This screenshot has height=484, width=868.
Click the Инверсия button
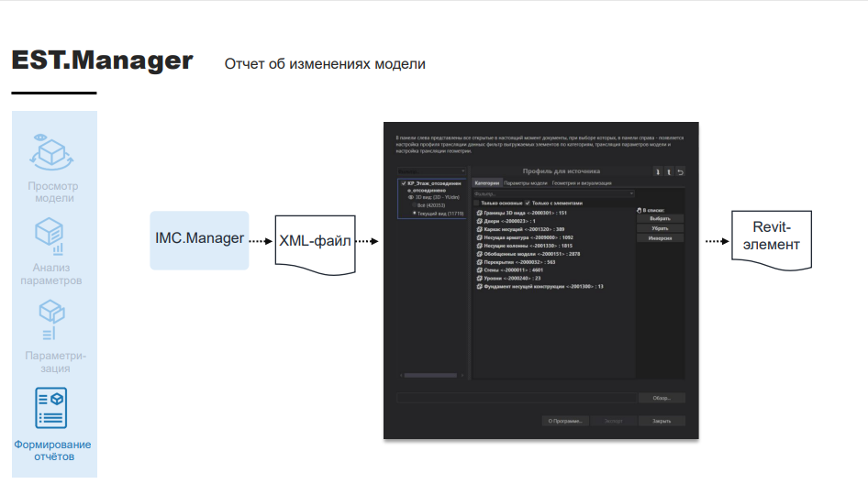click(x=660, y=238)
